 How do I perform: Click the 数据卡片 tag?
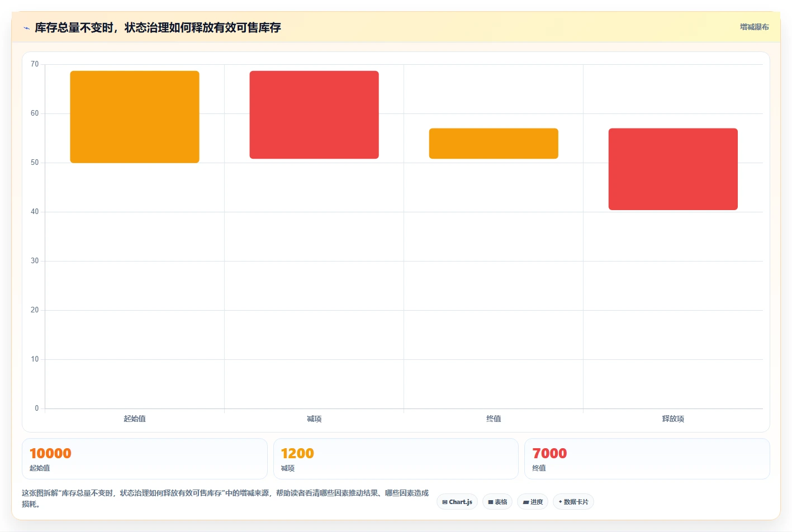[573, 502]
